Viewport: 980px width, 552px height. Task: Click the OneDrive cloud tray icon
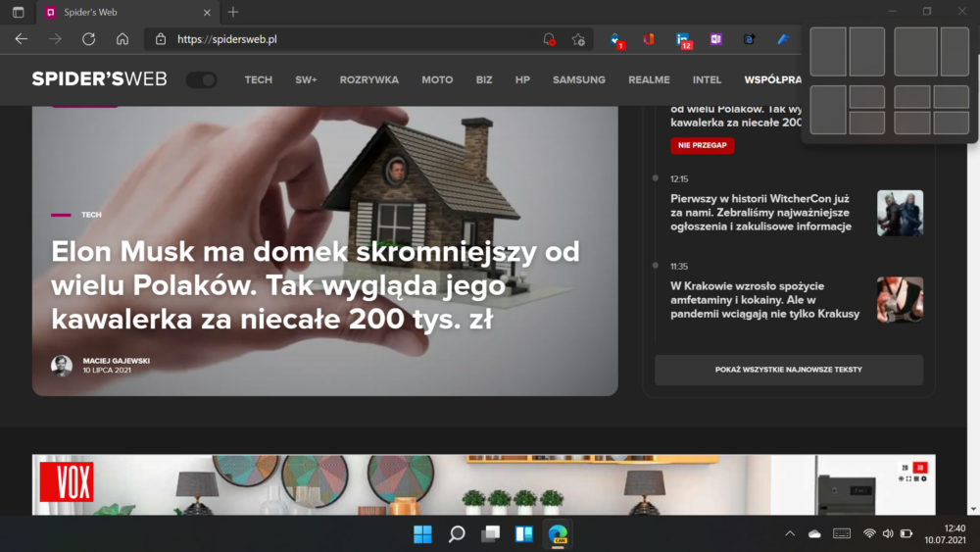pos(814,534)
